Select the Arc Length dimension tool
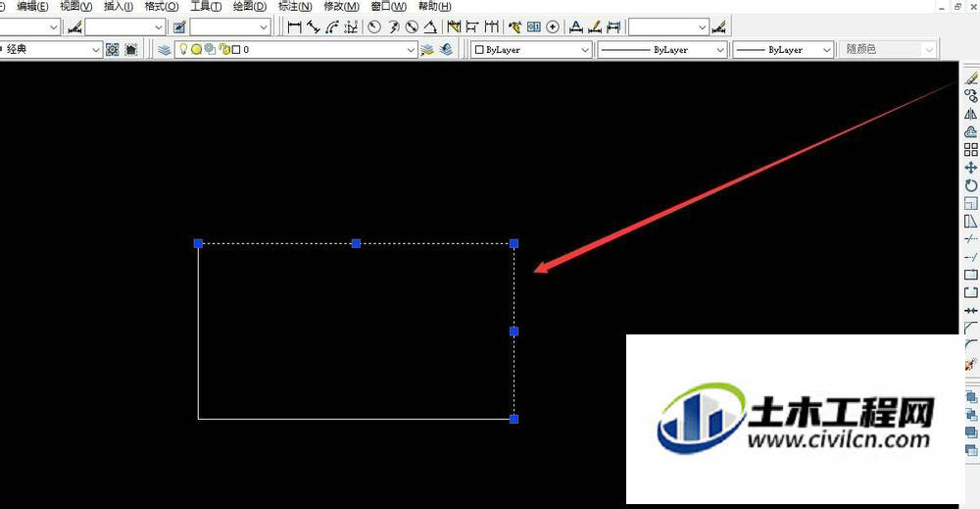The height and width of the screenshot is (509, 980). [332, 26]
